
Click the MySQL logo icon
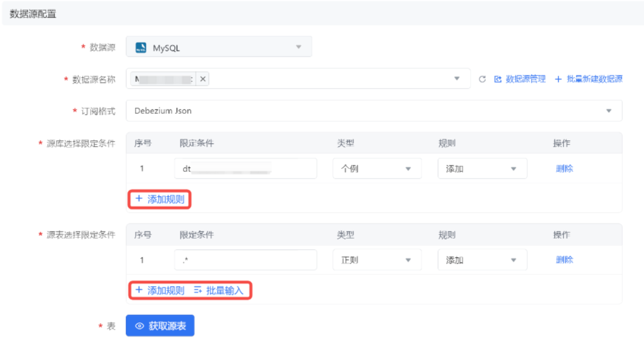coord(141,48)
